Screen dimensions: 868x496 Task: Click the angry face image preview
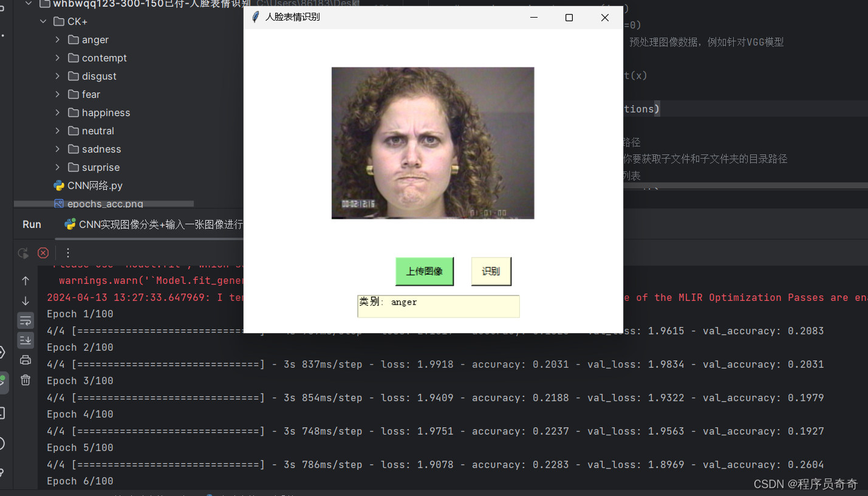[432, 143]
